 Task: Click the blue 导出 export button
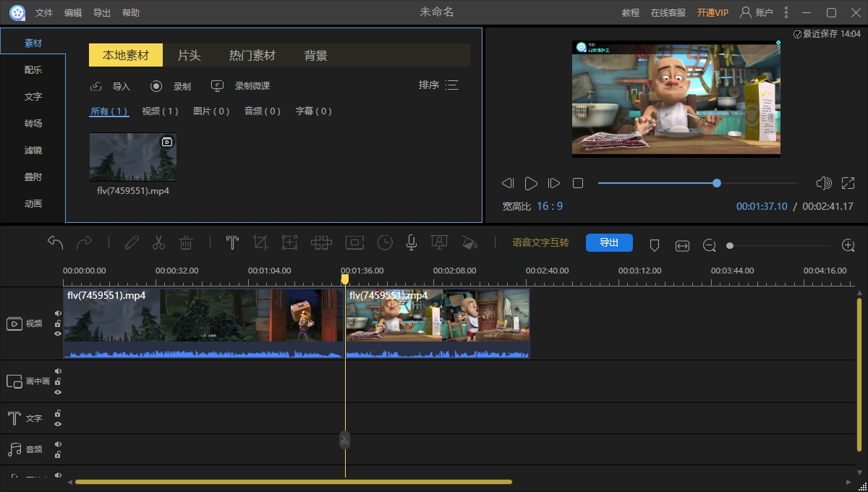[609, 243]
